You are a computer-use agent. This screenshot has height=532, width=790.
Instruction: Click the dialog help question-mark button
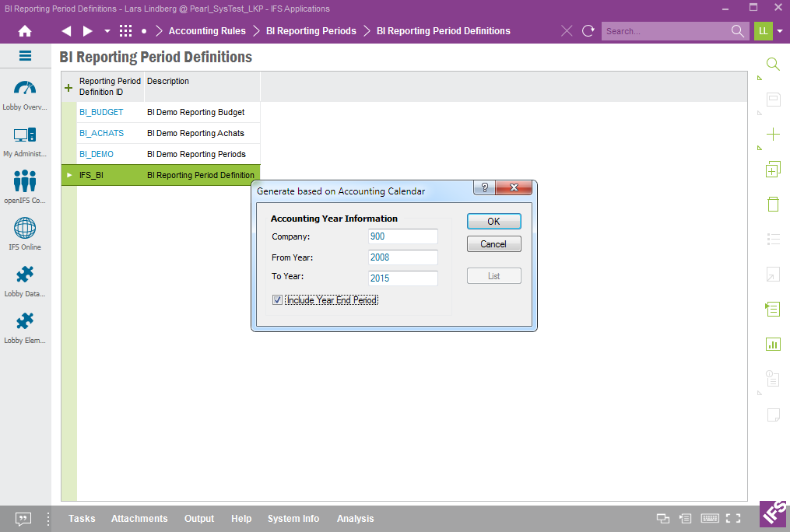485,187
